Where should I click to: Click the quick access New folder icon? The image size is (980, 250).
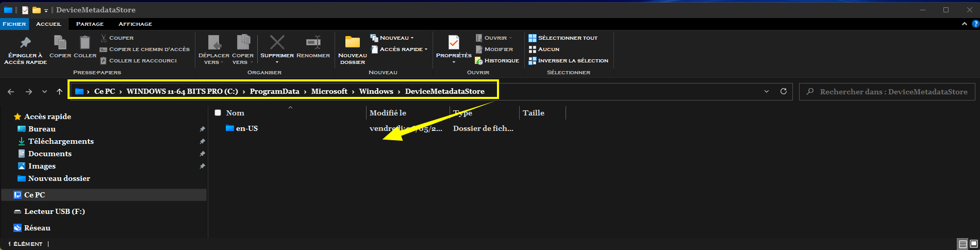pos(36,10)
